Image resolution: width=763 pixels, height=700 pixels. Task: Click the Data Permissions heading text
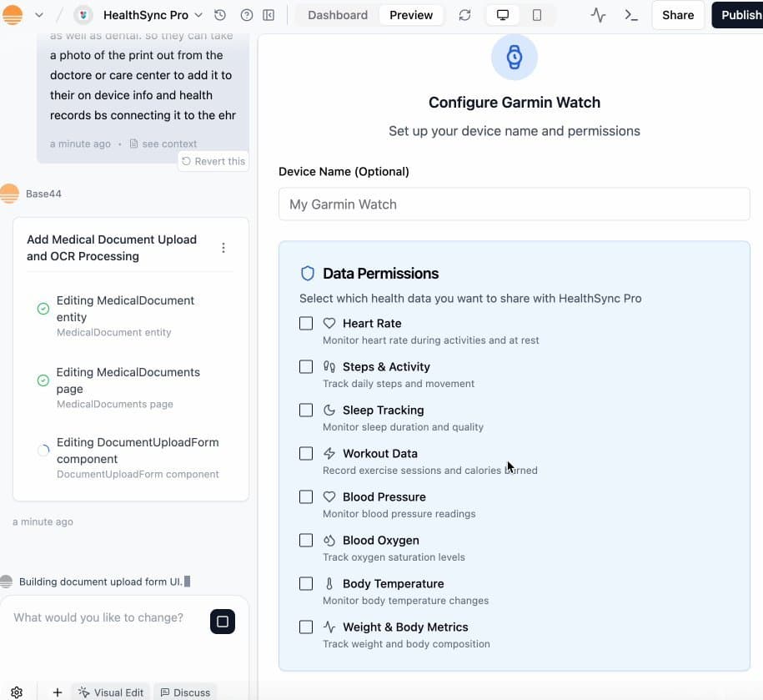pos(380,274)
